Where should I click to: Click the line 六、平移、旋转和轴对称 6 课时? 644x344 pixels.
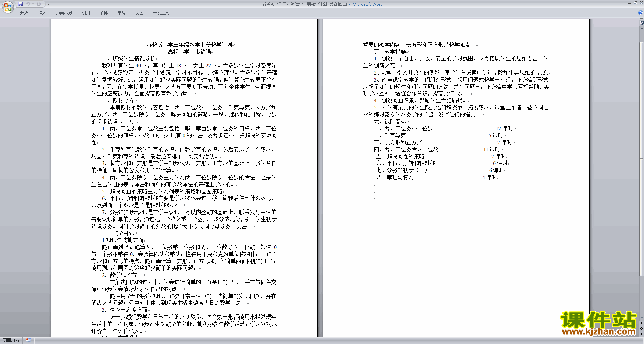[x=442, y=163]
